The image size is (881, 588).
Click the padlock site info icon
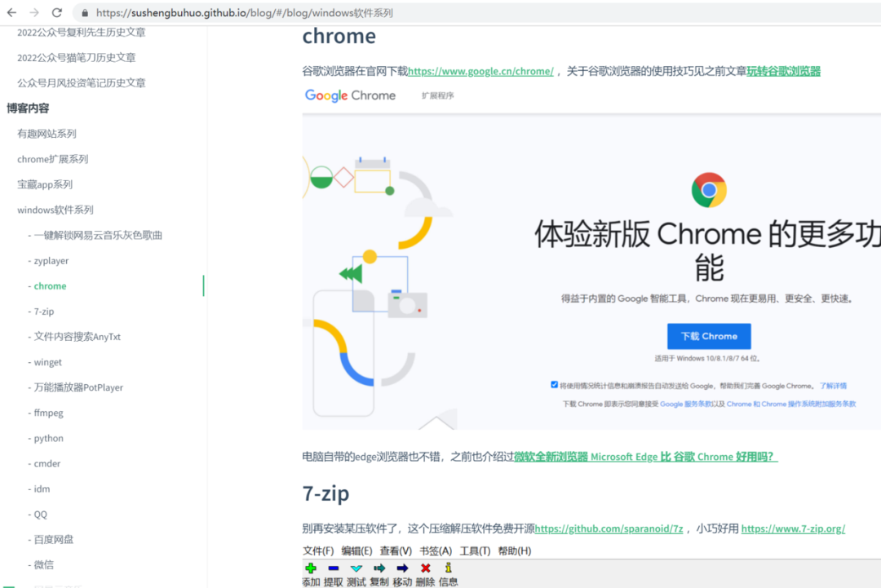click(85, 13)
